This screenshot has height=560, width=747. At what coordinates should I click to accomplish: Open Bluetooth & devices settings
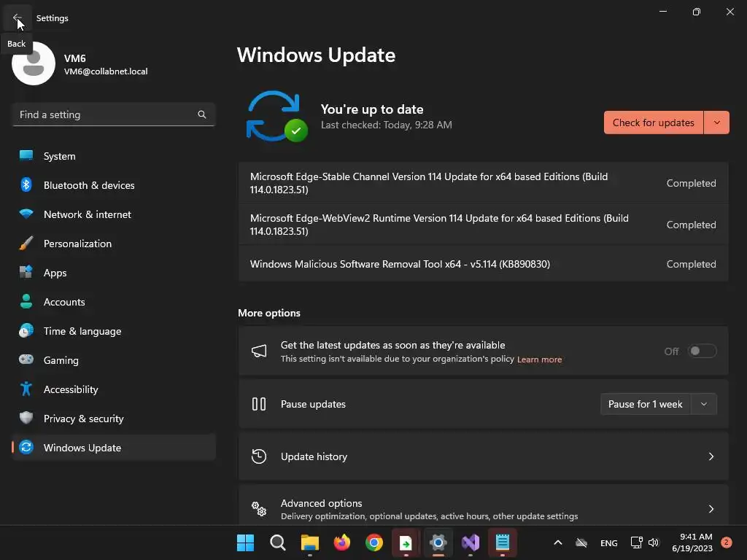pyautogui.click(x=113, y=185)
